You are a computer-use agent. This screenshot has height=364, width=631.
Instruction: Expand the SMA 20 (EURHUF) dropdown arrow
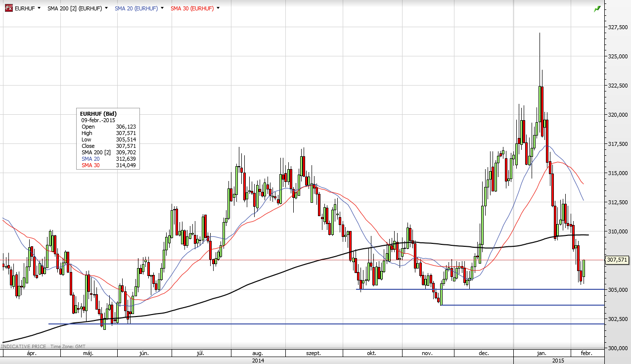pos(162,8)
